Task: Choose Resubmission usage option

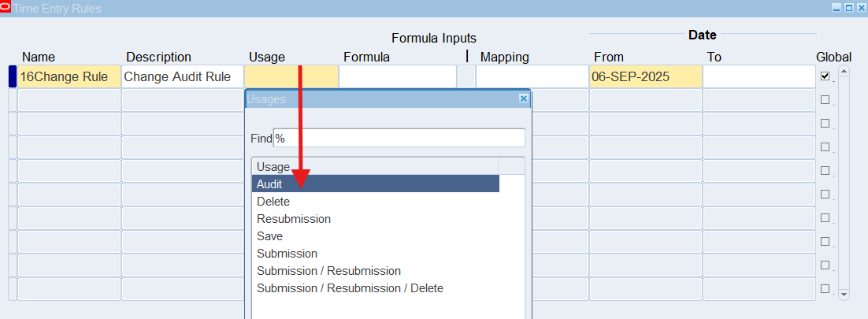Action: [x=293, y=218]
